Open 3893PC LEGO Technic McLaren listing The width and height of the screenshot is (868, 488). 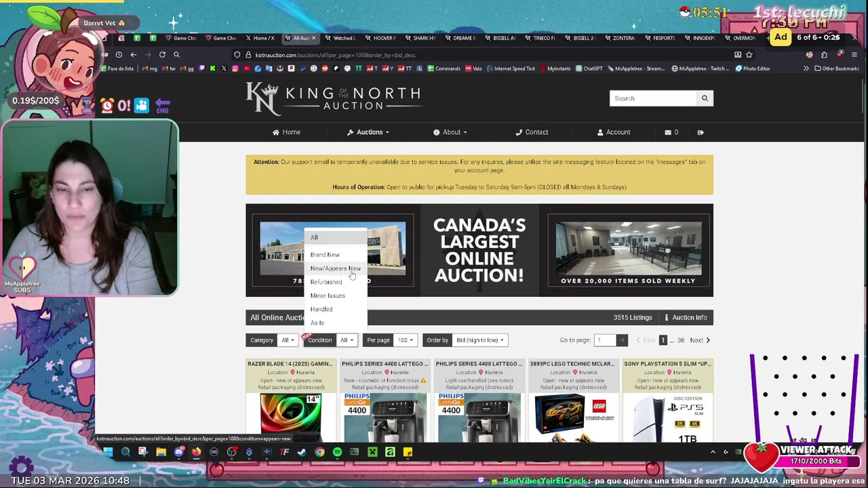(573, 364)
